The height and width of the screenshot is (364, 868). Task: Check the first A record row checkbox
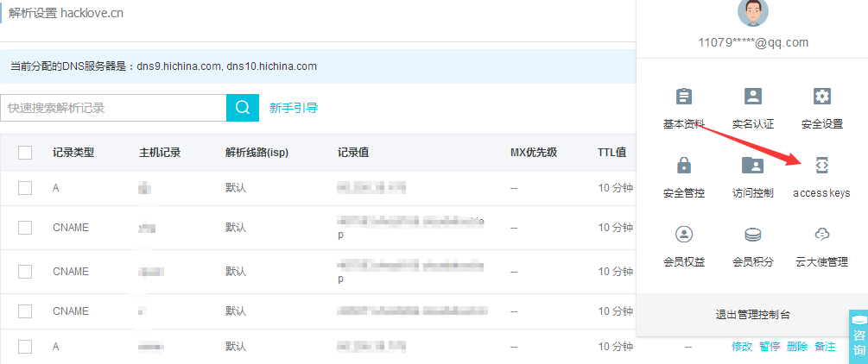[25, 188]
